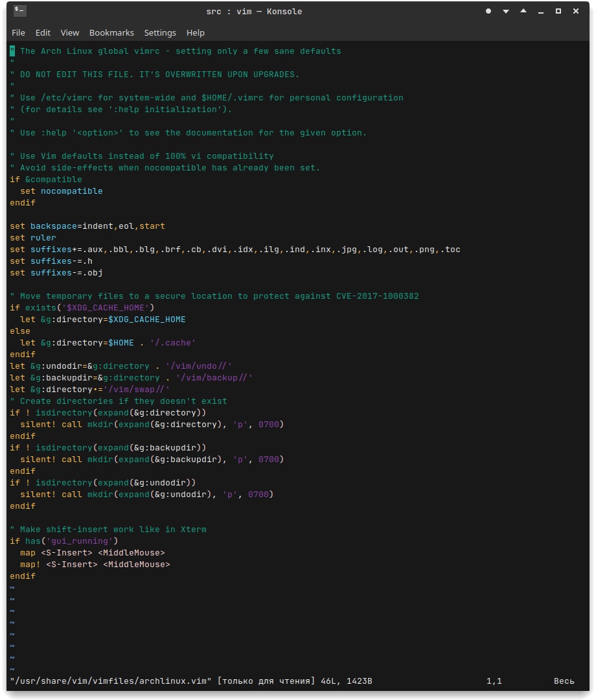
Task: Open the Bookmarks menu
Action: coord(111,32)
